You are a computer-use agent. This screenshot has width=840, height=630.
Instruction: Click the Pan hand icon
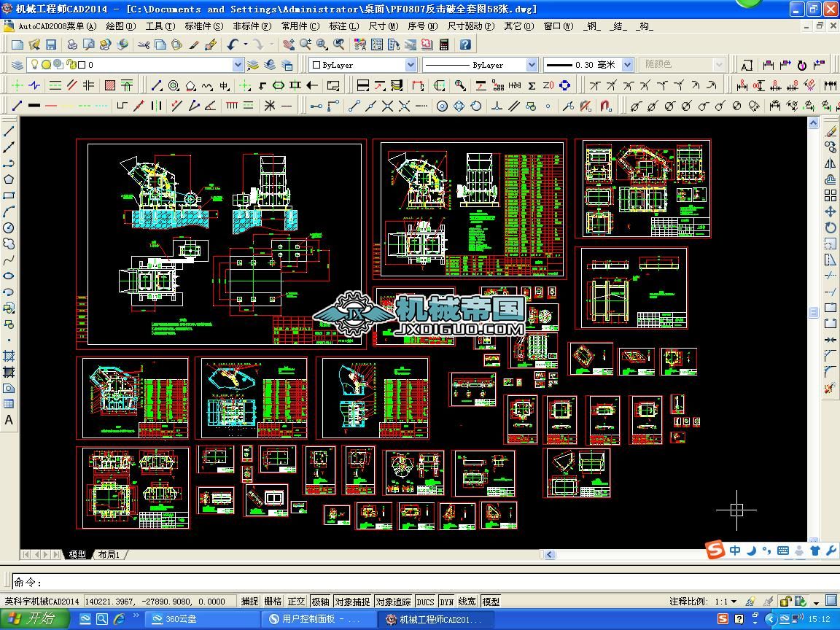point(289,45)
